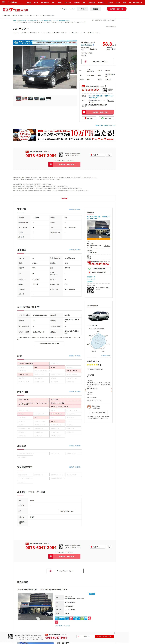Viewport: 145px width, 644px height.
Task: Switch language to English
Action: (x=64, y=9)
